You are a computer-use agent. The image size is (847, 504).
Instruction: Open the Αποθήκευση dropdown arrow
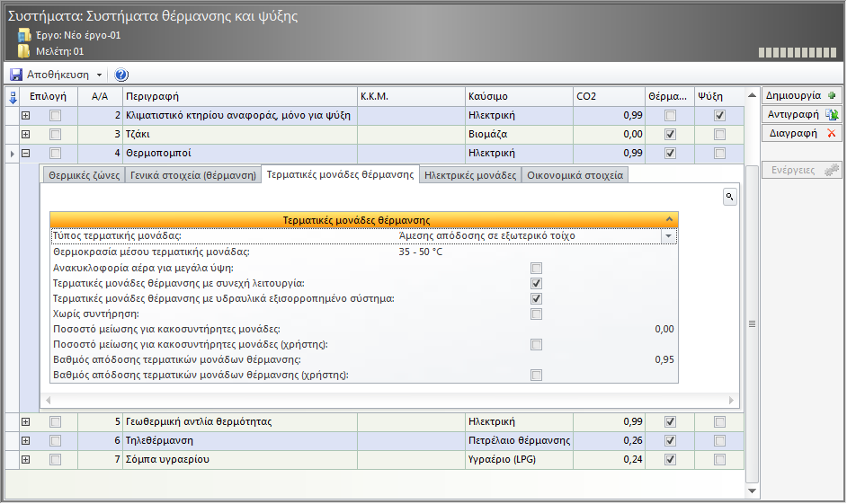pyautogui.click(x=100, y=75)
